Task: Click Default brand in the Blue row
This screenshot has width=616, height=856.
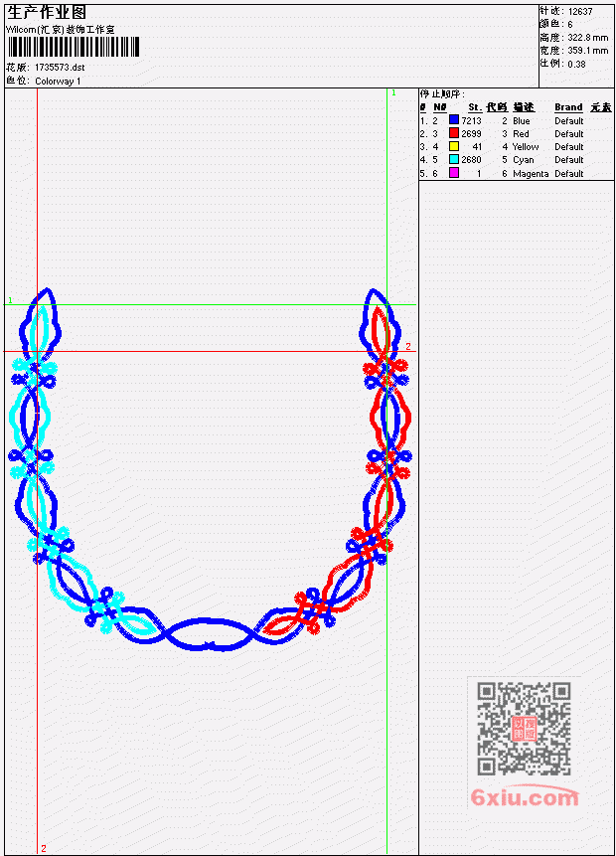Action: (569, 120)
